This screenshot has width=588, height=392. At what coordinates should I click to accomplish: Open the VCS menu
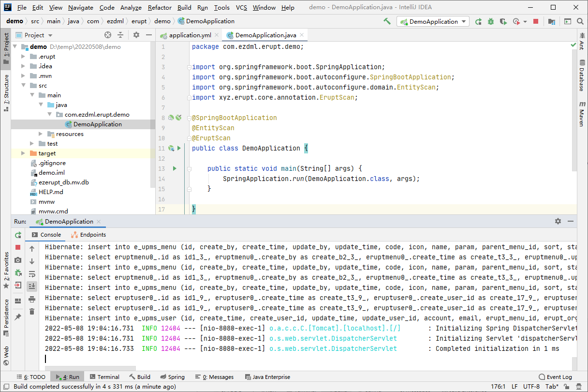tap(241, 7)
